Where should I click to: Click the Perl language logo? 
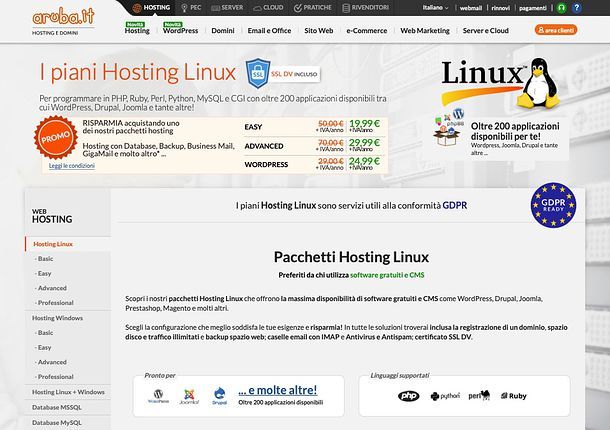(479, 395)
